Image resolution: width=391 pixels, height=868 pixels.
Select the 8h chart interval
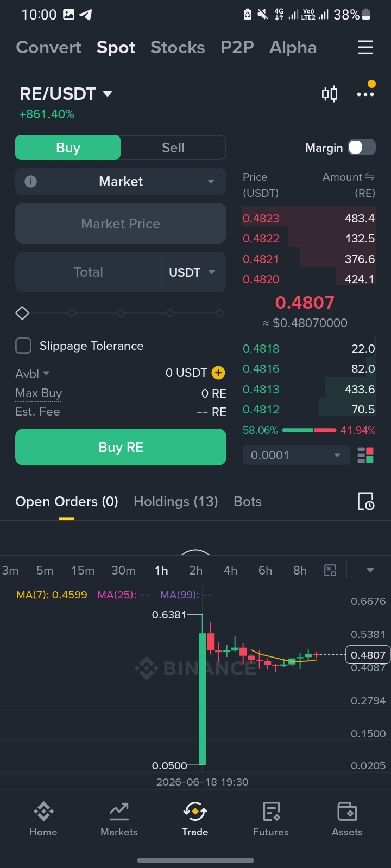(300, 570)
